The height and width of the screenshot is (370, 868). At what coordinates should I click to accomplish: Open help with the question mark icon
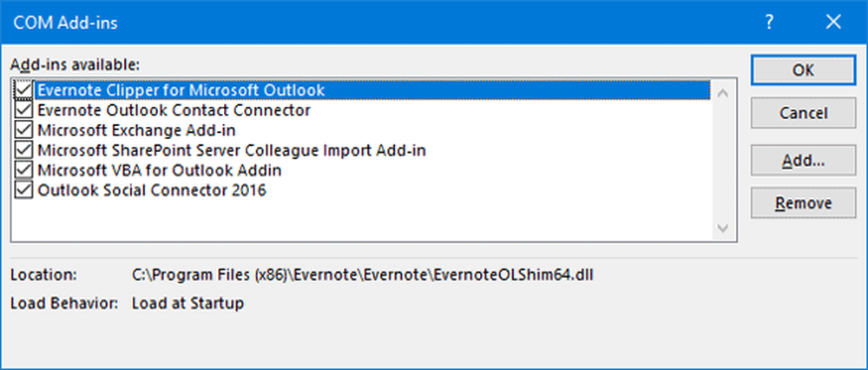pos(769,23)
